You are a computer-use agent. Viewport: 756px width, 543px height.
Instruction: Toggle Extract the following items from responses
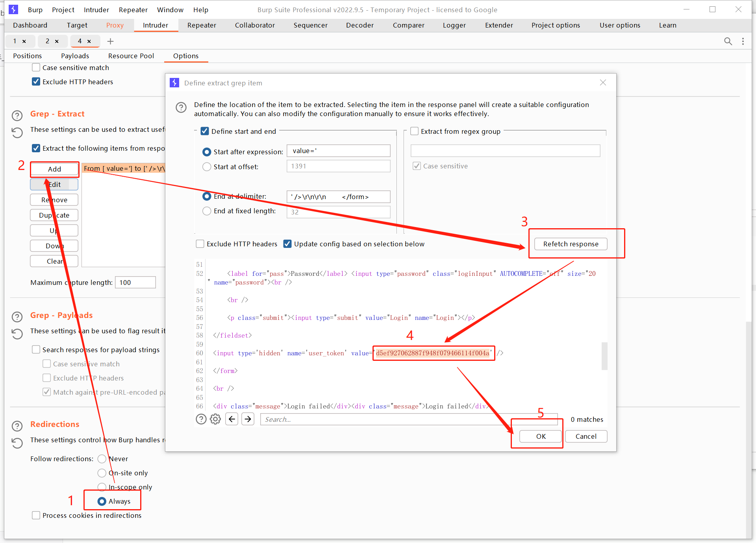tap(36, 148)
